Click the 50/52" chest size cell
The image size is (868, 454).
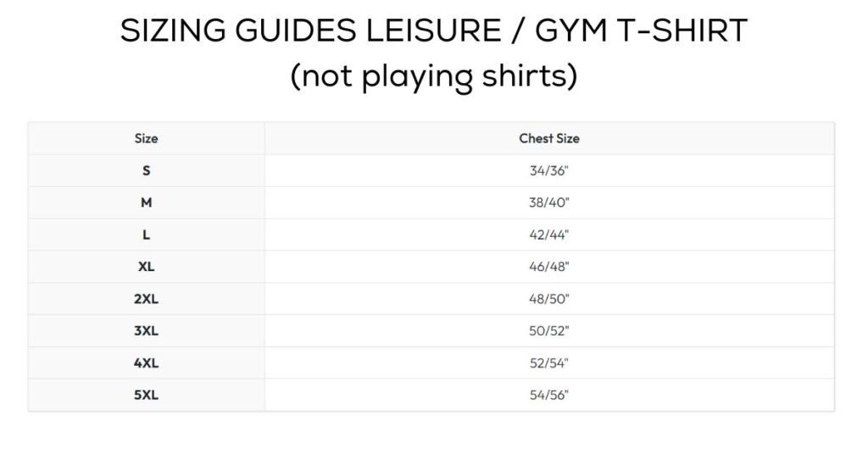[x=548, y=331]
